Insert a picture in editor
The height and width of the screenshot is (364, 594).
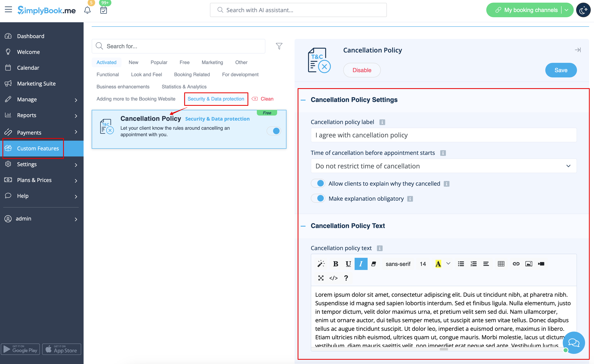coord(529,264)
